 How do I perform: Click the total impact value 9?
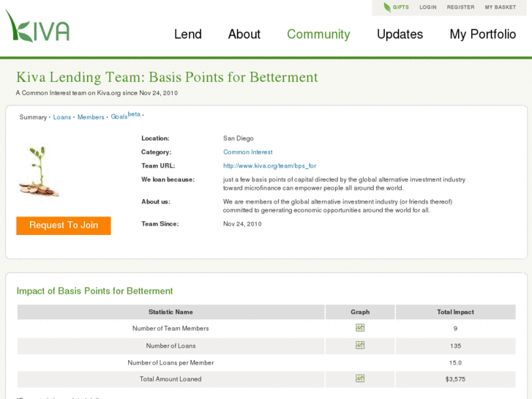pos(455,329)
